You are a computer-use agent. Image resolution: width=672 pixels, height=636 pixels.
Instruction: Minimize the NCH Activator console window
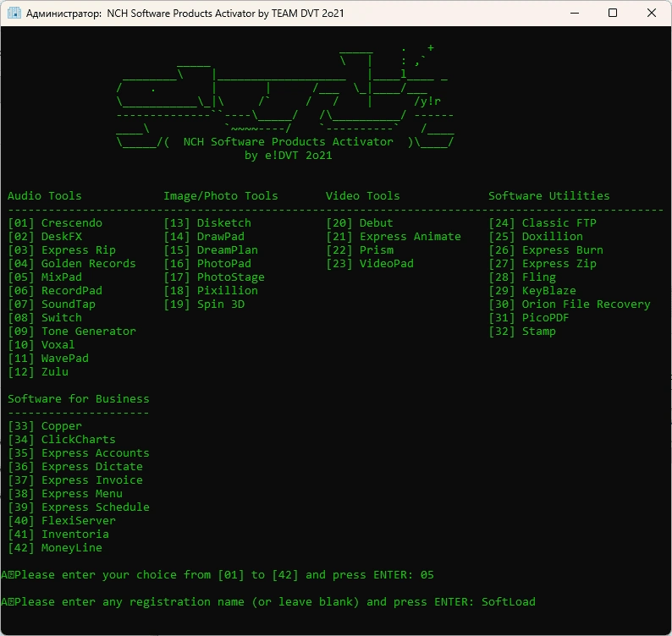575,14
